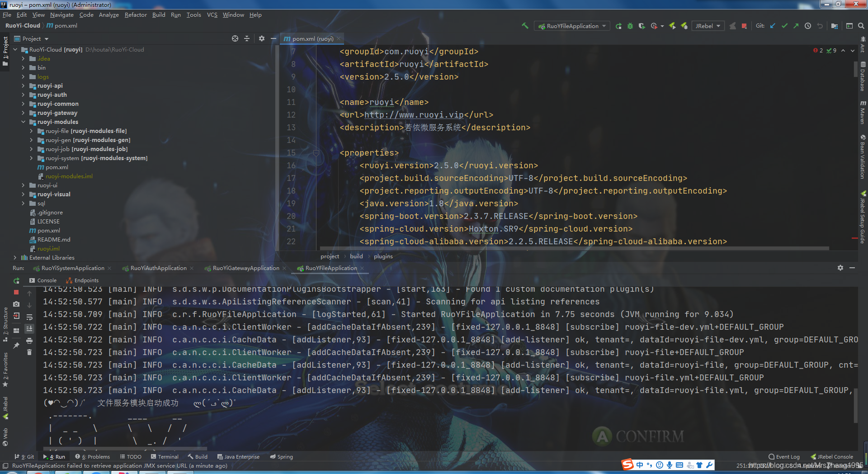Hide the Run tool window
This screenshot has height=474, width=868.
coord(852,268)
